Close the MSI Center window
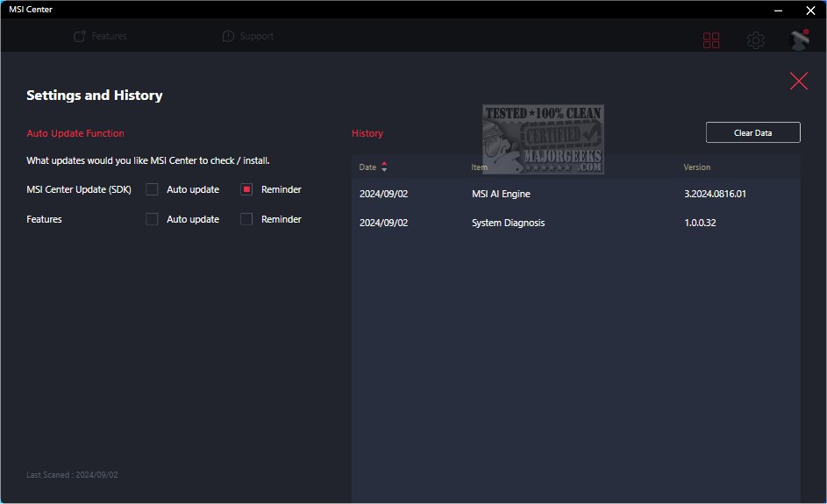Viewport: 827px width, 504px height. pyautogui.click(x=810, y=10)
